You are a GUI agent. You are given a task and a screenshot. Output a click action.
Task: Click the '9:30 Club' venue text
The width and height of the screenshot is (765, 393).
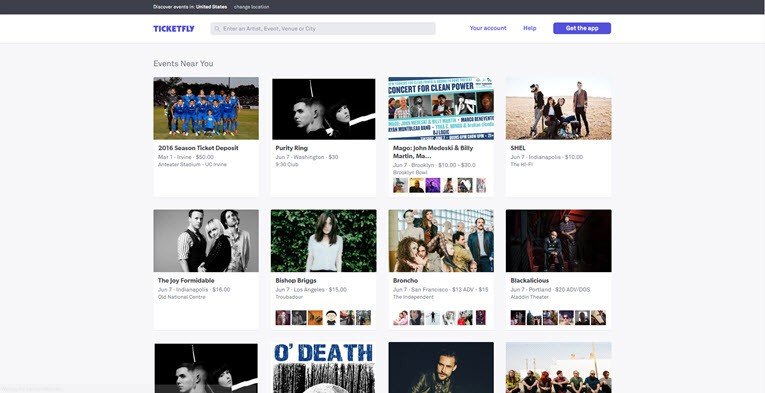click(x=287, y=165)
